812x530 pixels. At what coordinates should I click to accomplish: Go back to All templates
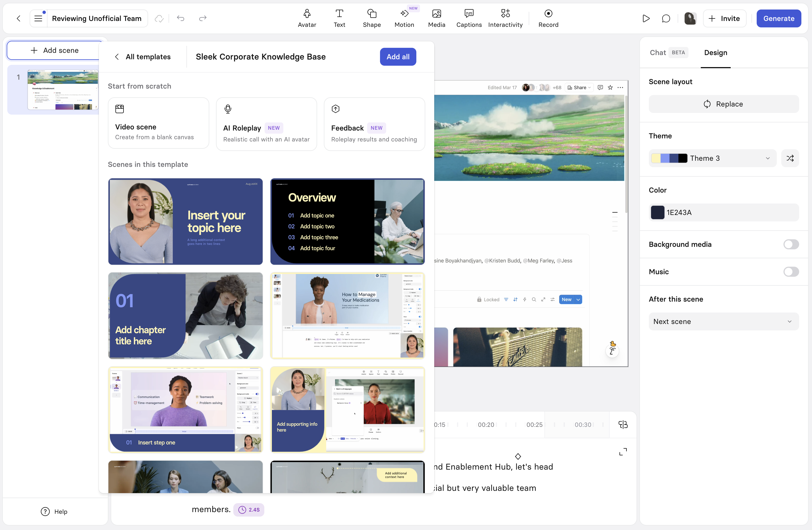143,57
